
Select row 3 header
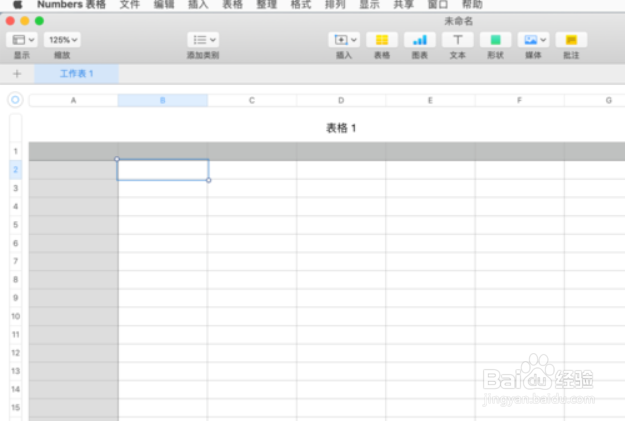(15, 188)
